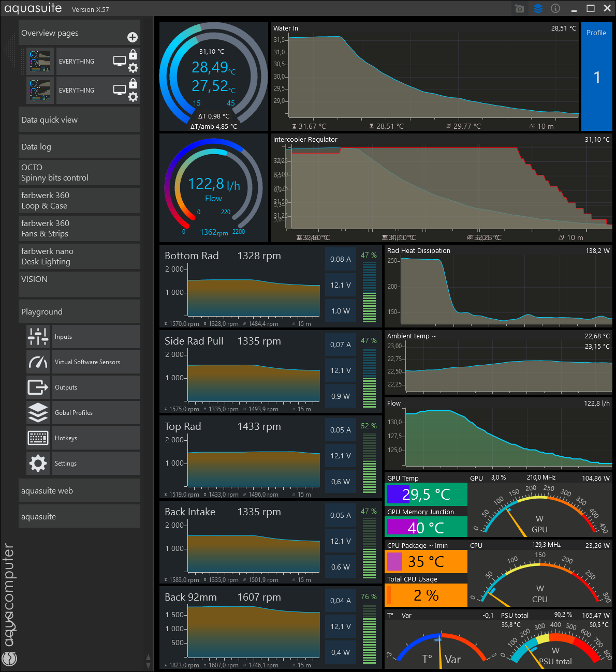Click the sidebar scroll up arrow
Viewport: 616px width, 672px height.
(x=149, y=658)
